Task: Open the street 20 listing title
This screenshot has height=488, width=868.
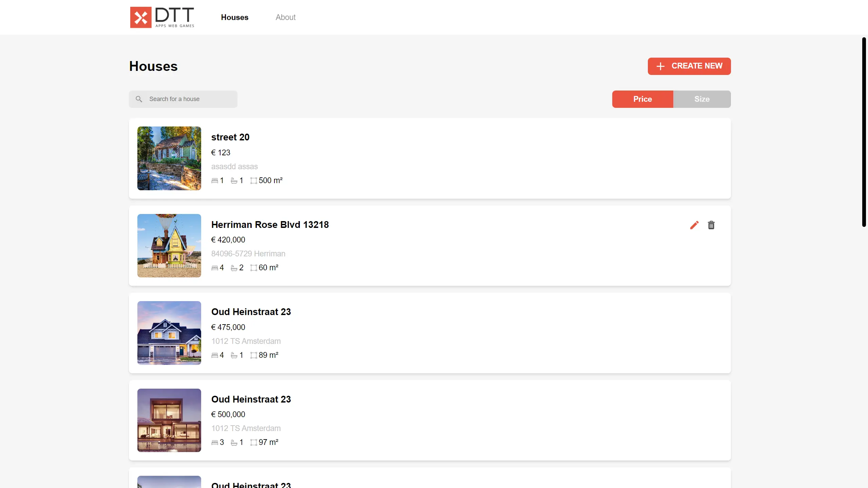Action: pos(230,137)
